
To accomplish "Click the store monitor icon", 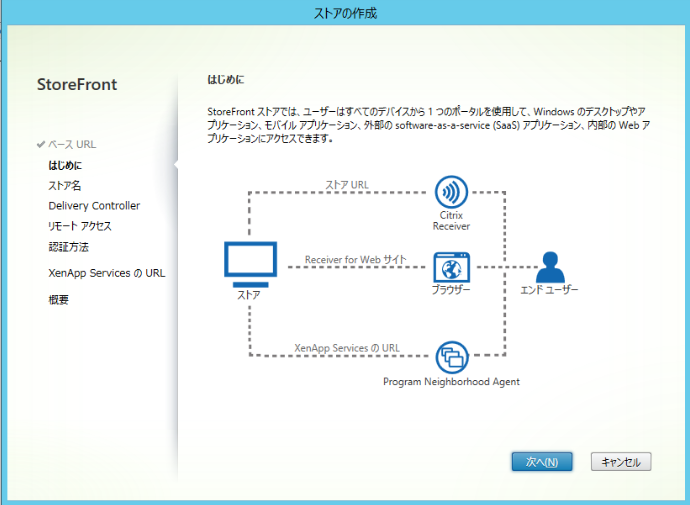I will pos(250,264).
